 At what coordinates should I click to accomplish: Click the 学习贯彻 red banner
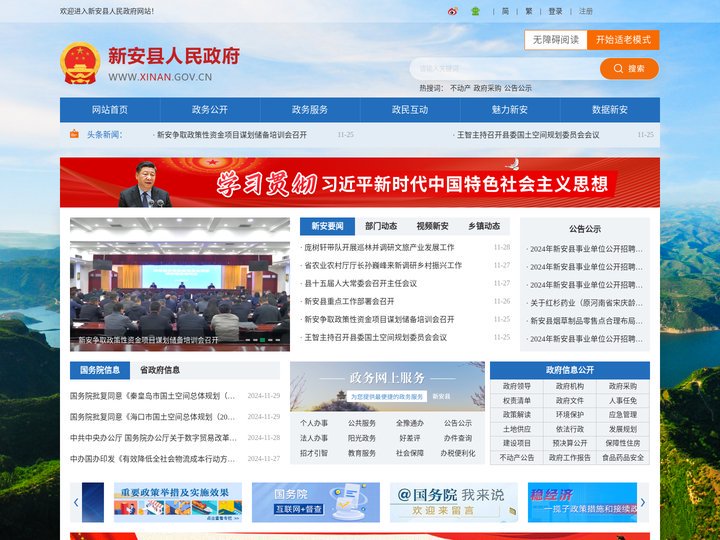(360, 182)
